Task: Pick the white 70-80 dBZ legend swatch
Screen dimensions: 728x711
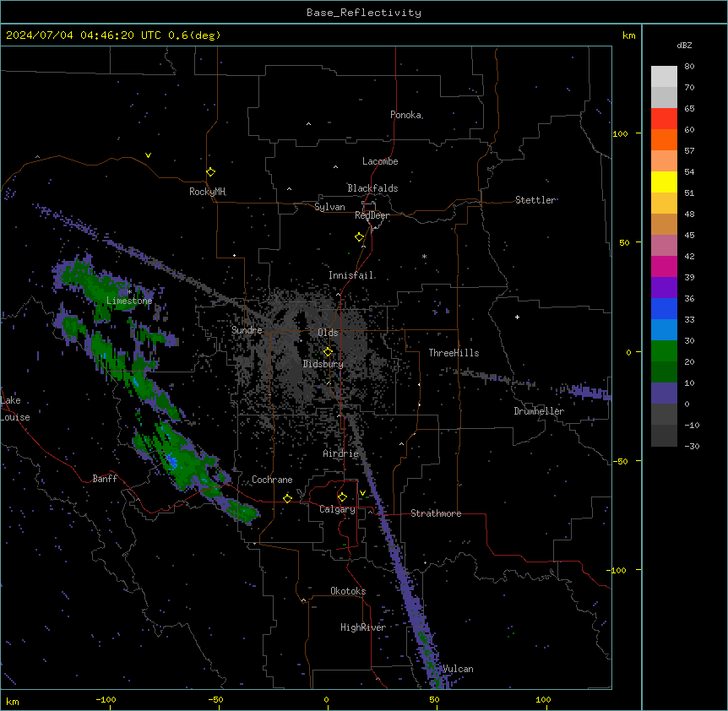Action: [x=664, y=77]
